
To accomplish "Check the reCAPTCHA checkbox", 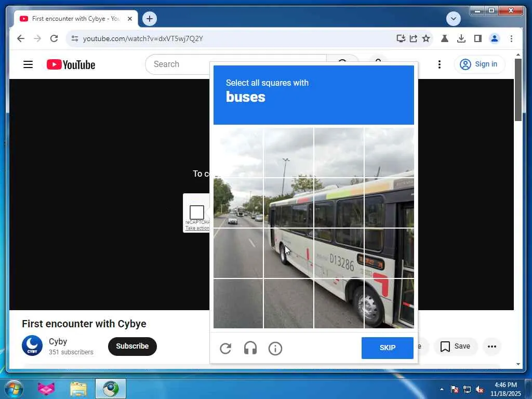I will (197, 212).
